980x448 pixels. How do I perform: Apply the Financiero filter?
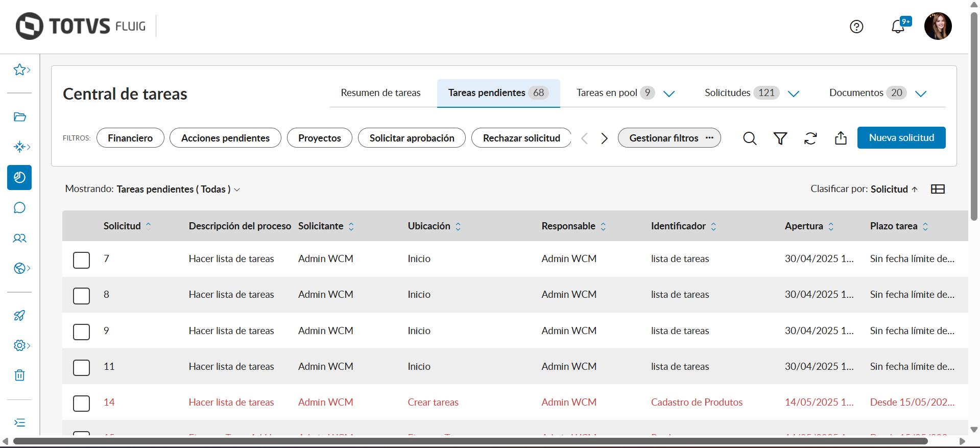(130, 138)
